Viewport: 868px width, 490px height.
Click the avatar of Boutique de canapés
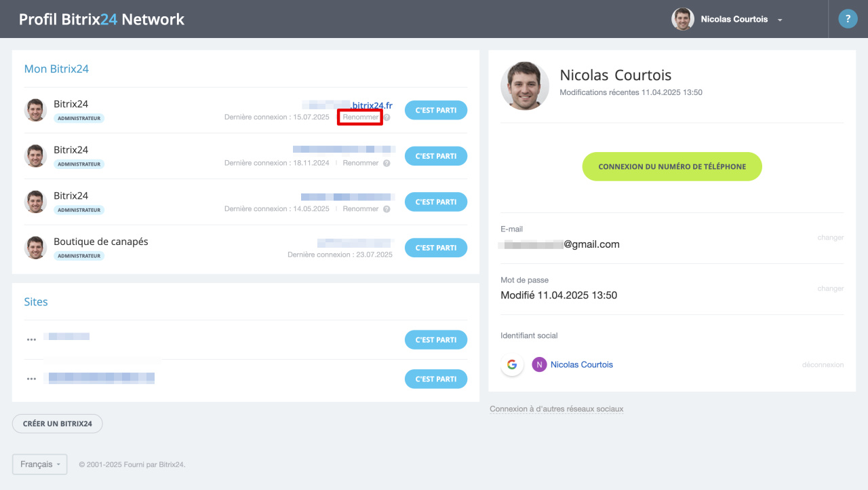click(x=35, y=248)
